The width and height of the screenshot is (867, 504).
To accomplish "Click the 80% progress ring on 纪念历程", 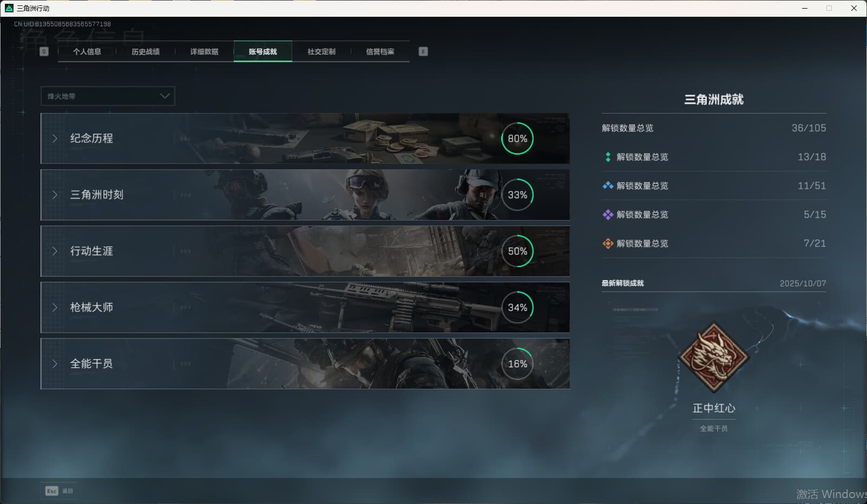I will (x=517, y=138).
